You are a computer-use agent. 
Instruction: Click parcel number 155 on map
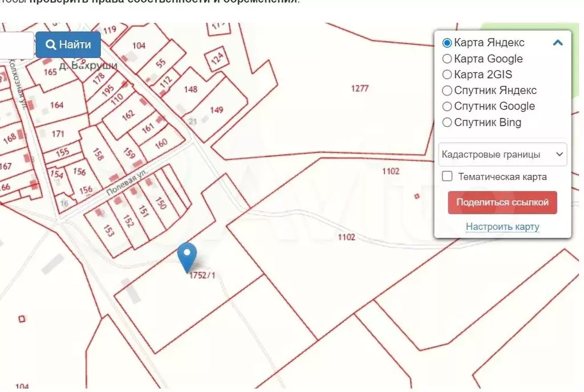[x=62, y=152]
